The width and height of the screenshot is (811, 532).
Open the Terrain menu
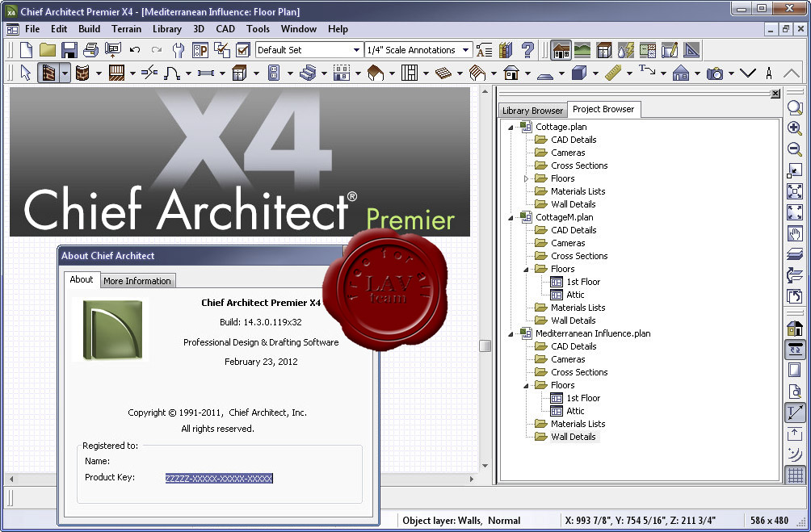126,29
